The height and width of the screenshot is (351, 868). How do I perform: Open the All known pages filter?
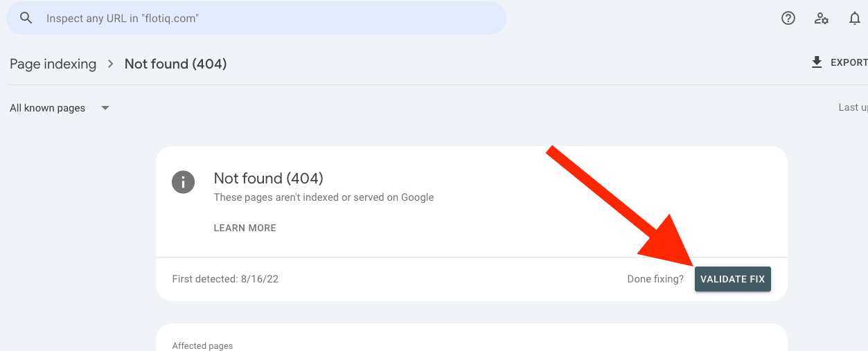pos(60,108)
